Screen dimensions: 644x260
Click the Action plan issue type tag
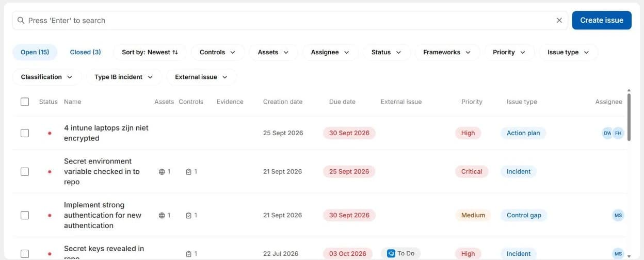523,133
